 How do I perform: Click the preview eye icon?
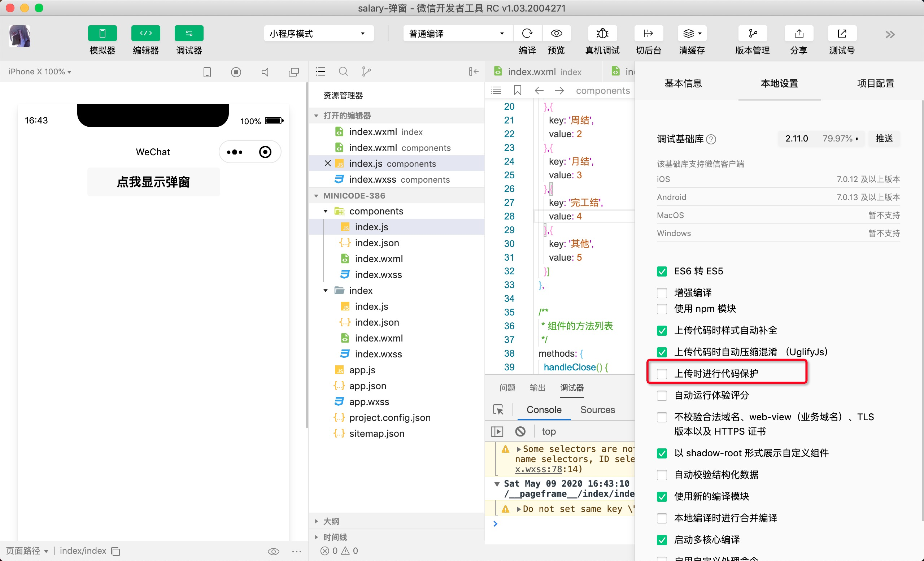click(556, 34)
